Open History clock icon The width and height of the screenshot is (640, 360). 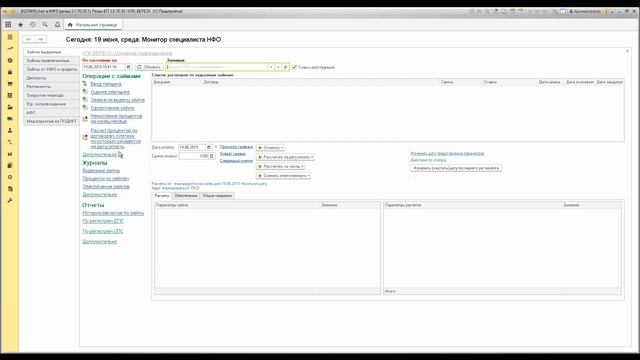[33, 24]
